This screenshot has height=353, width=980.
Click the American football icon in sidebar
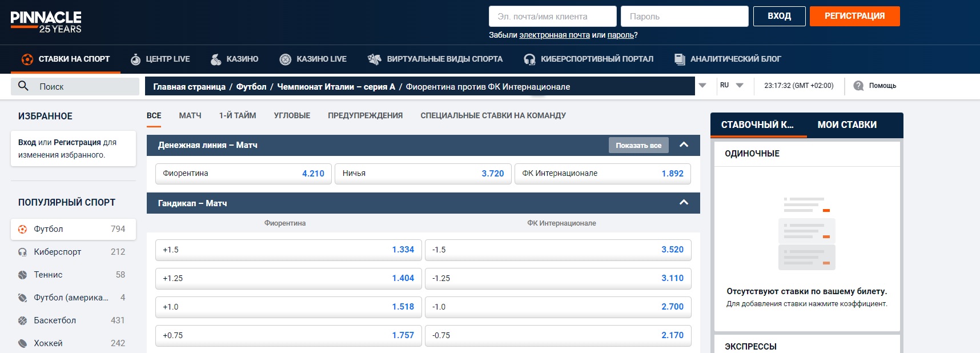22,298
